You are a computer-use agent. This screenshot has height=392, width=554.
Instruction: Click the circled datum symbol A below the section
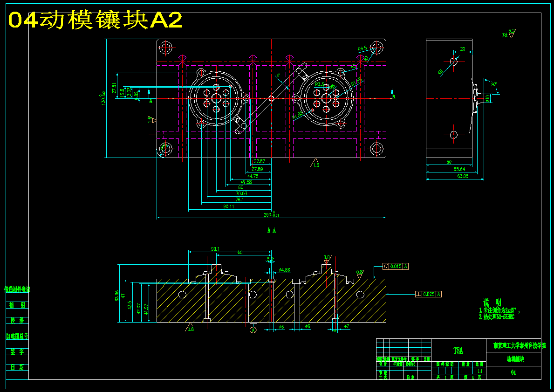pos(253,330)
